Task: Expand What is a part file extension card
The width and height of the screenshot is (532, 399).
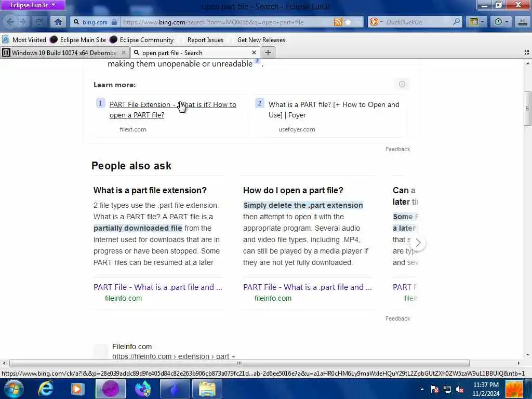Action: pos(150,190)
